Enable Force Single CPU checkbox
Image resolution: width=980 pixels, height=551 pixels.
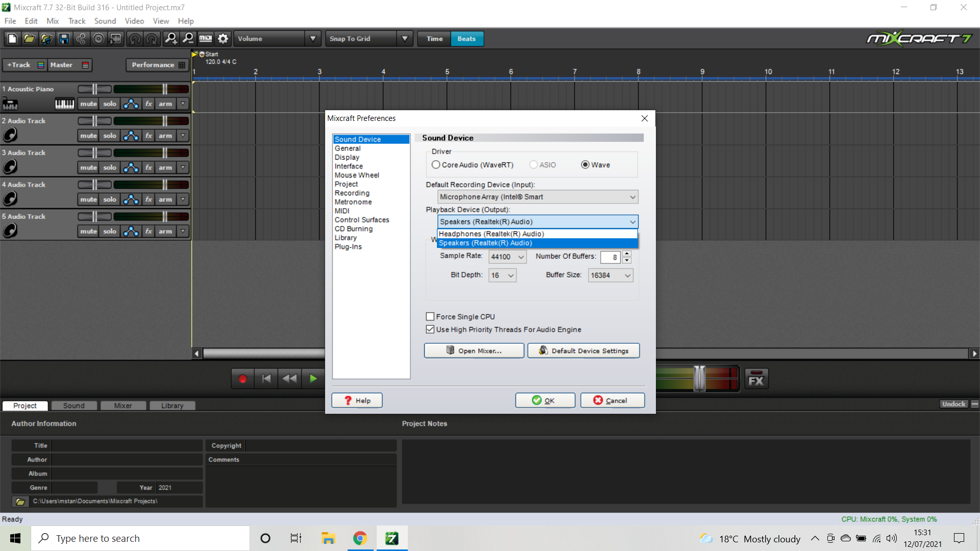(x=430, y=317)
